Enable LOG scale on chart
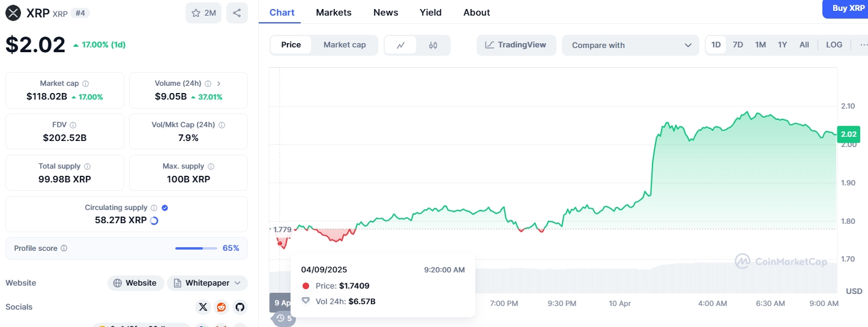The height and width of the screenshot is (327, 868). (834, 45)
